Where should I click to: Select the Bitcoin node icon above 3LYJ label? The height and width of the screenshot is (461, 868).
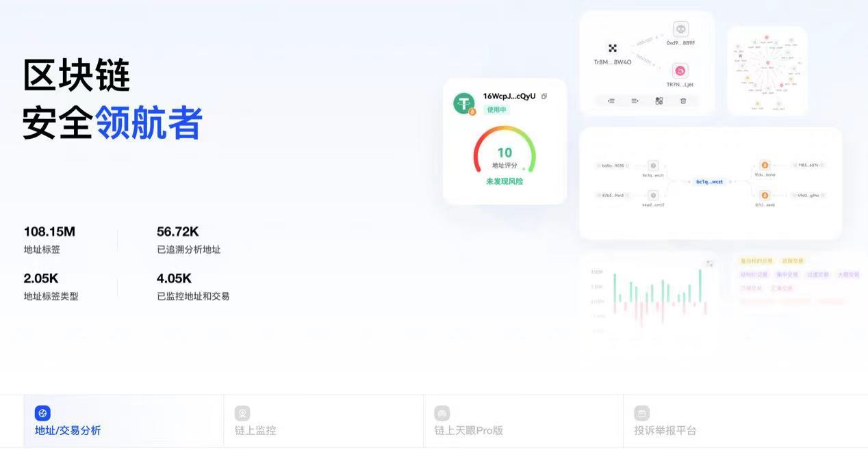765,195
